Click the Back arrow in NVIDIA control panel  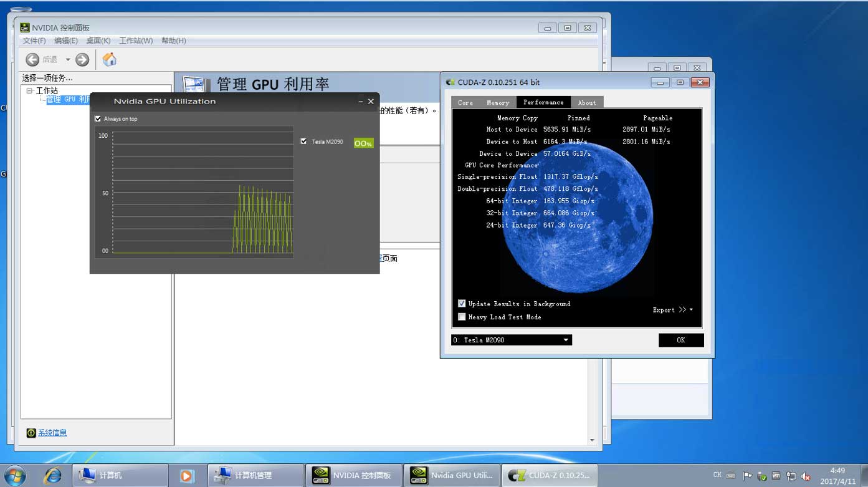coord(32,59)
